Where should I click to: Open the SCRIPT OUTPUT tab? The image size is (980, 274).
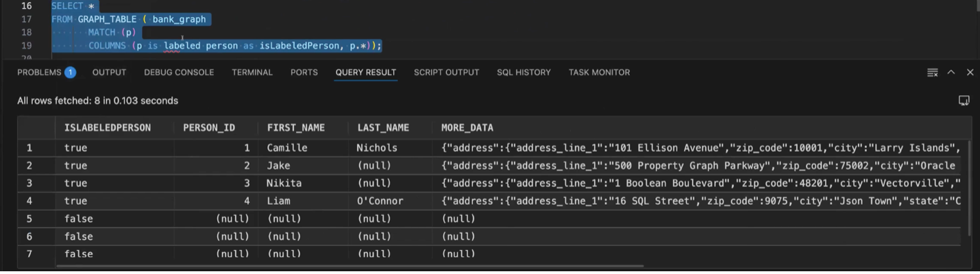(x=446, y=72)
